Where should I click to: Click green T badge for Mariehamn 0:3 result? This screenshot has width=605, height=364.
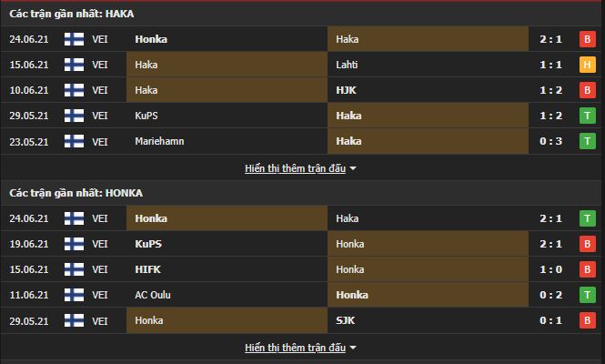[587, 142]
